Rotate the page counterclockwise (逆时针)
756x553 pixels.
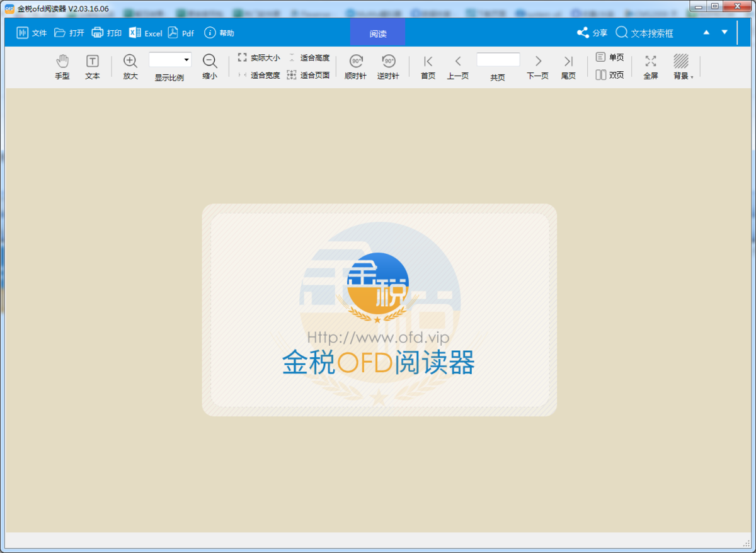pos(388,66)
